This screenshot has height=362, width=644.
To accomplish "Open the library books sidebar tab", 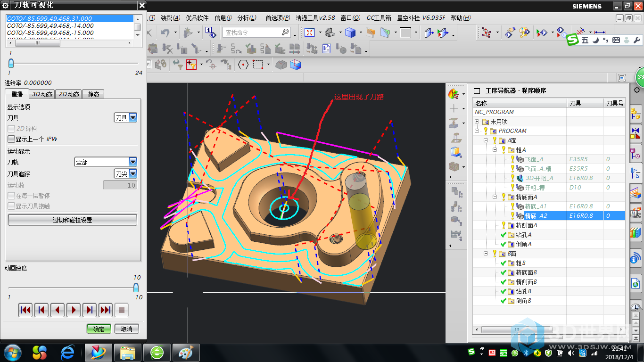I will [x=636, y=232].
